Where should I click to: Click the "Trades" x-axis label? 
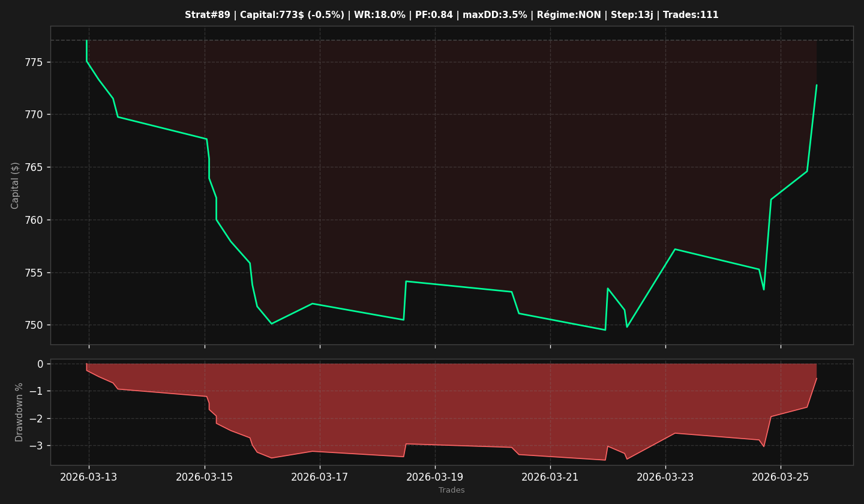[452, 490]
